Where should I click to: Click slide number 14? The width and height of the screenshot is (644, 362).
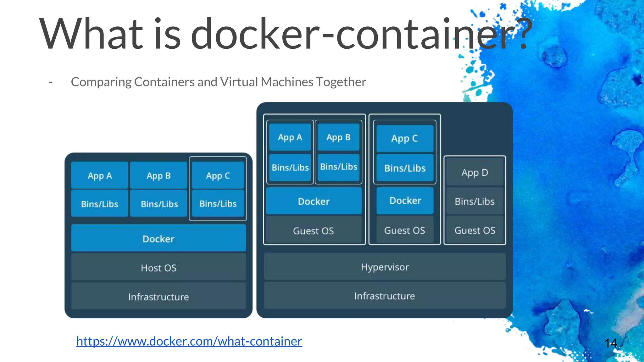[x=610, y=343]
